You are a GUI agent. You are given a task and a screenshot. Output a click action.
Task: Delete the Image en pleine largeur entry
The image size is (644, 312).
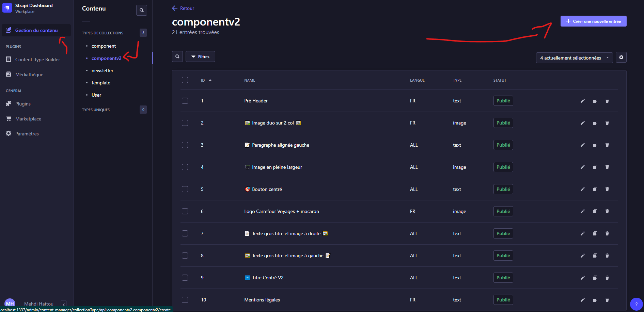607,167
